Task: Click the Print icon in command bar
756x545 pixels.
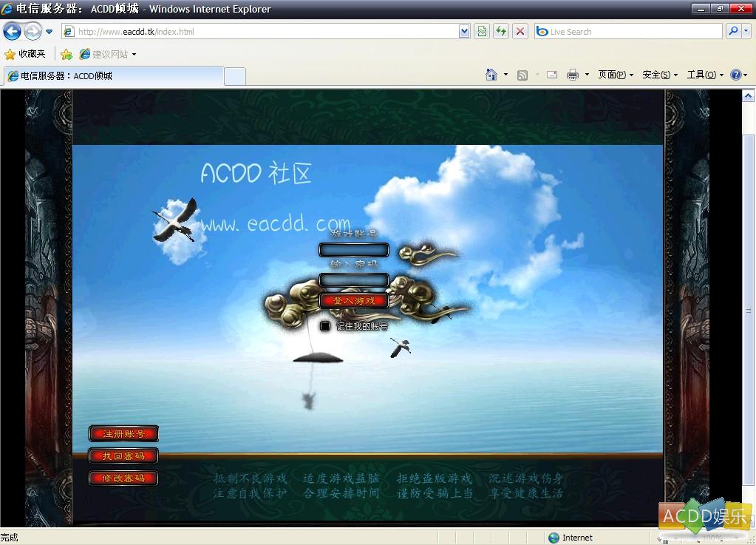Action: (x=572, y=75)
